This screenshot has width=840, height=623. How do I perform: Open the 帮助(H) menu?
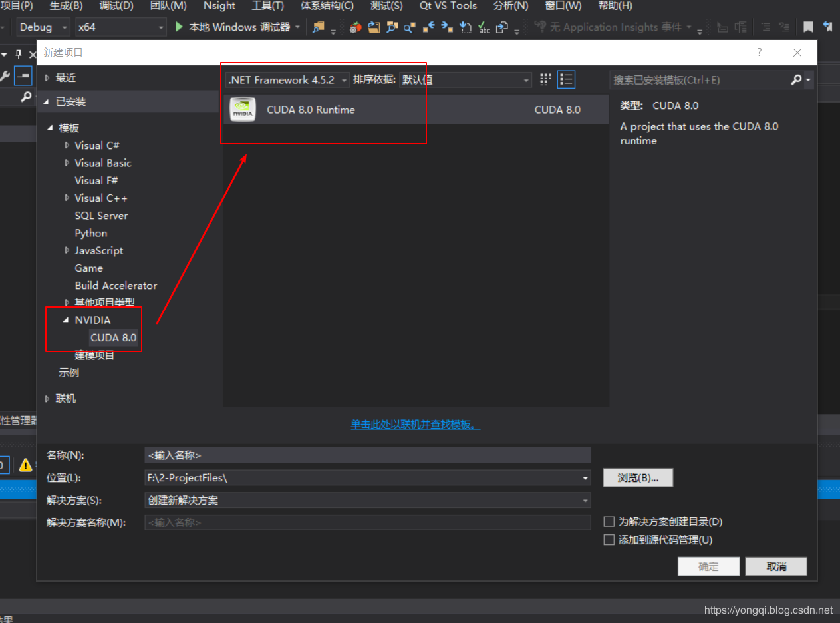615,6
